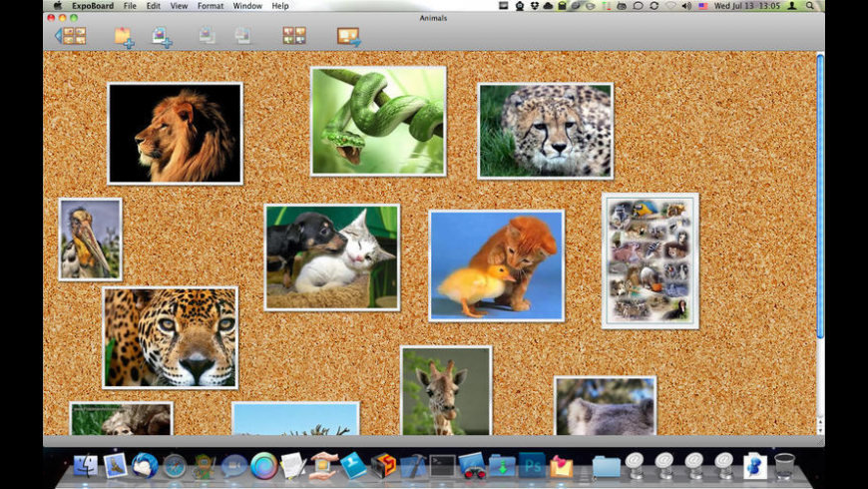This screenshot has width=868, height=489.
Task: Open the Dropbox menu bar icon
Action: [x=534, y=6]
